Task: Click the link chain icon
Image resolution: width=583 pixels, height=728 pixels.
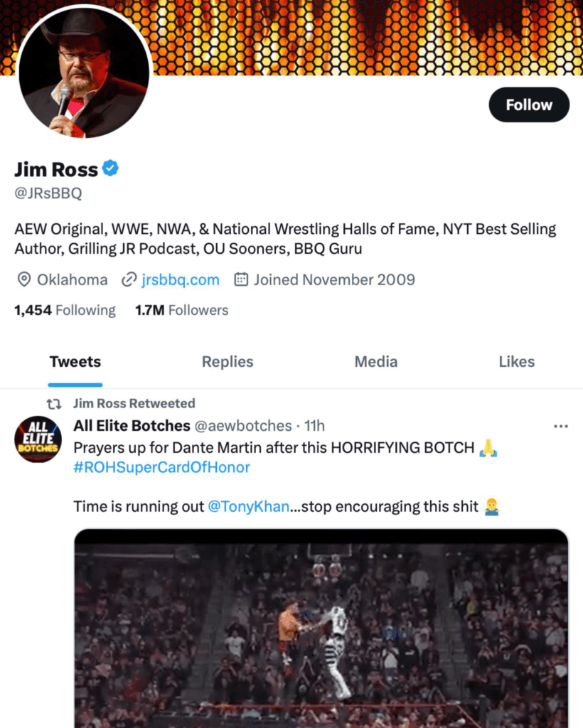Action: click(x=129, y=279)
